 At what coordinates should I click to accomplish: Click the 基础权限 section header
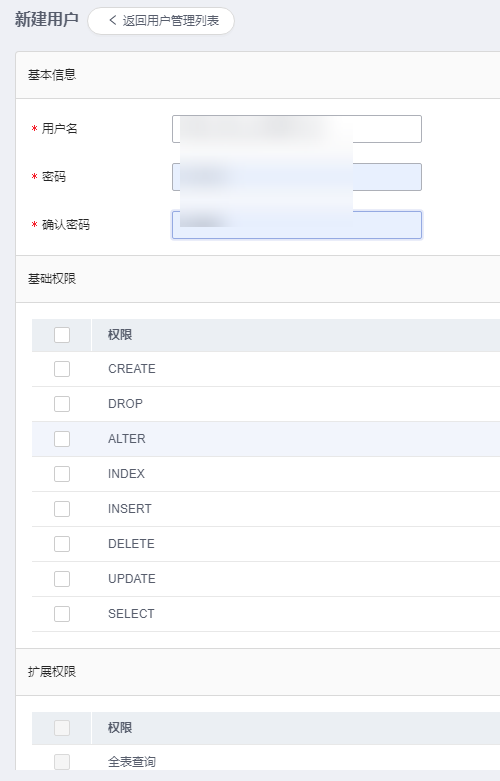(x=52, y=279)
